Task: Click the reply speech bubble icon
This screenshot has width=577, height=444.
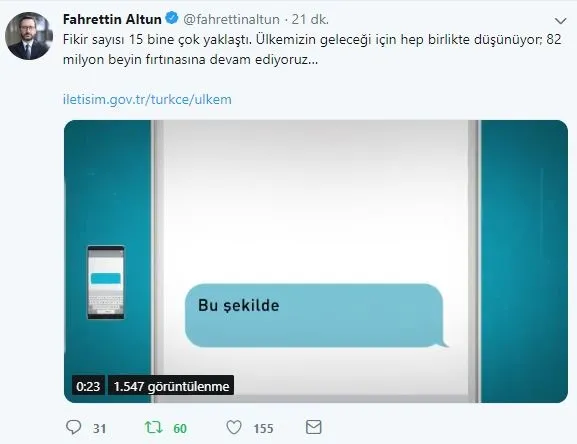Action: 73,427
